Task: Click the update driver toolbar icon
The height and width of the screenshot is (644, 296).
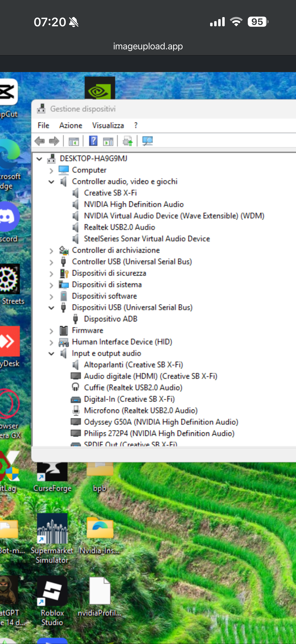Action: (x=128, y=141)
